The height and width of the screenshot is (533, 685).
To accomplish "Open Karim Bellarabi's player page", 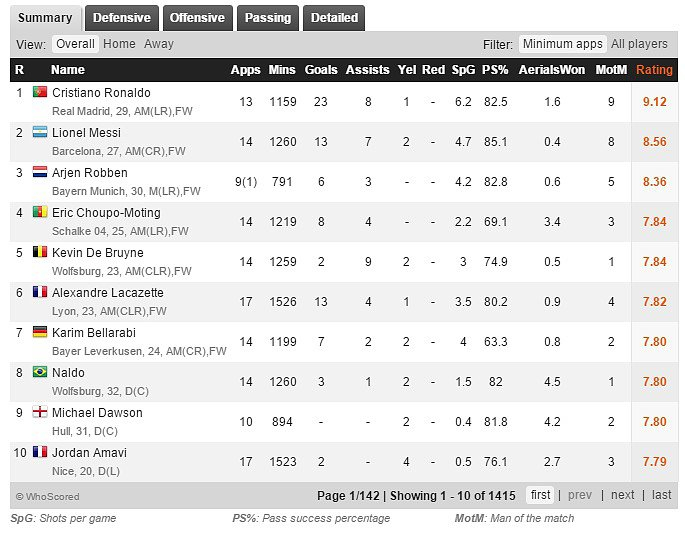I will point(94,333).
